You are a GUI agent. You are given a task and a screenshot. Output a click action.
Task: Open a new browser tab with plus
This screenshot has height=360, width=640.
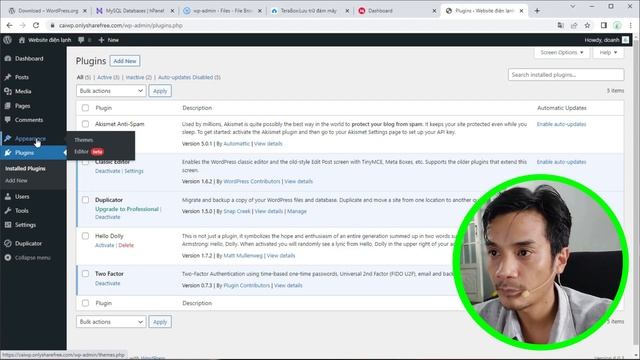point(537,11)
